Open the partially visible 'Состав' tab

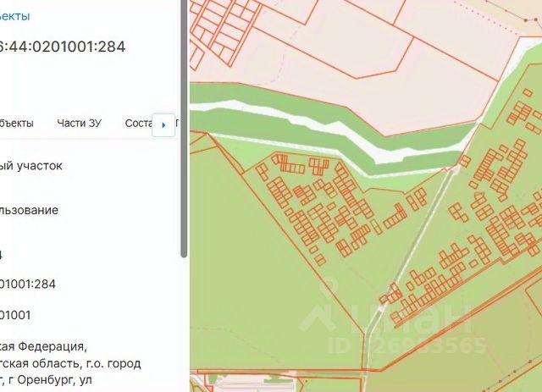139,123
